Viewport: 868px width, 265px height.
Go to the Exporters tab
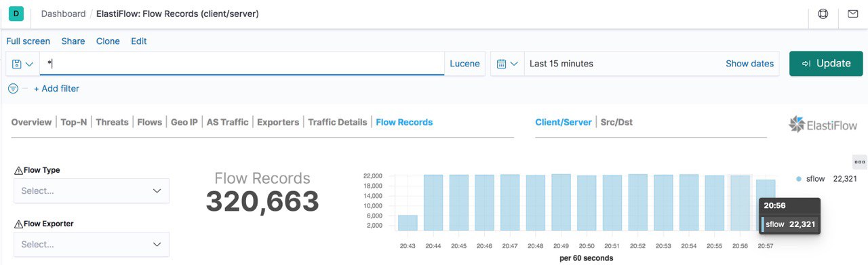[x=278, y=122]
